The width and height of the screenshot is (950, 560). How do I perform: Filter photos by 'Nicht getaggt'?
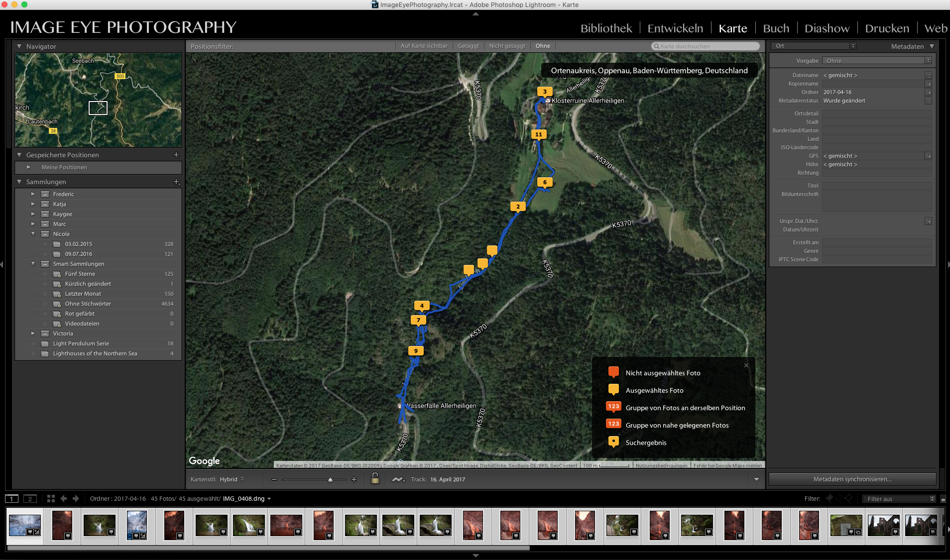pyautogui.click(x=507, y=46)
